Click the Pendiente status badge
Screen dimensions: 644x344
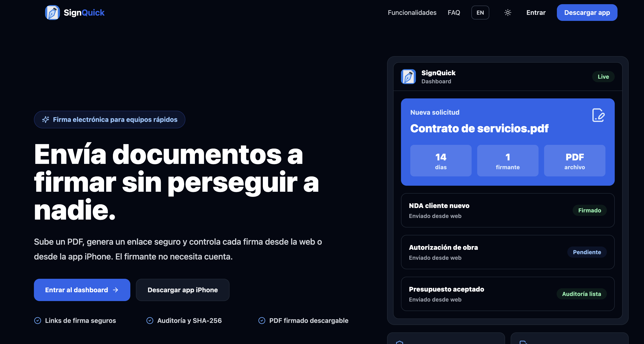[587, 252]
